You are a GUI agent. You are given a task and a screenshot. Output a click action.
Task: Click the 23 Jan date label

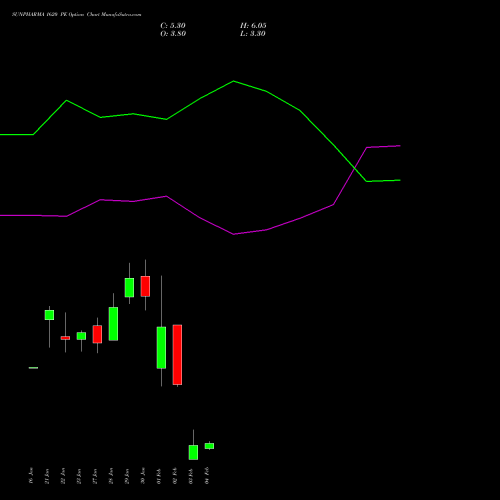tap(79, 476)
